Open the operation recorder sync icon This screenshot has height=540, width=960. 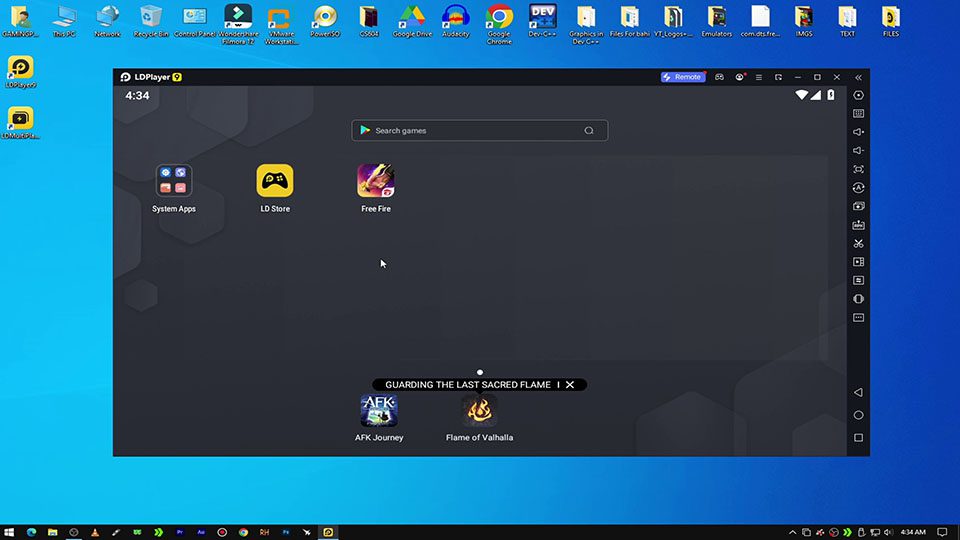(858, 187)
